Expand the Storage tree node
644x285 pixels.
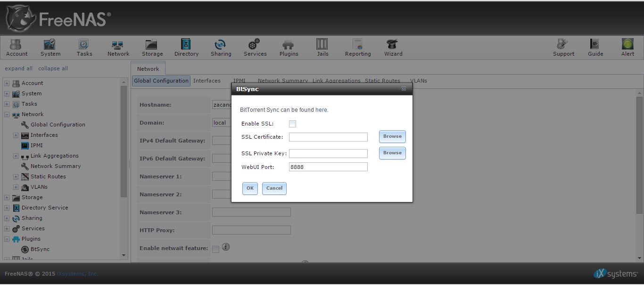click(x=7, y=197)
